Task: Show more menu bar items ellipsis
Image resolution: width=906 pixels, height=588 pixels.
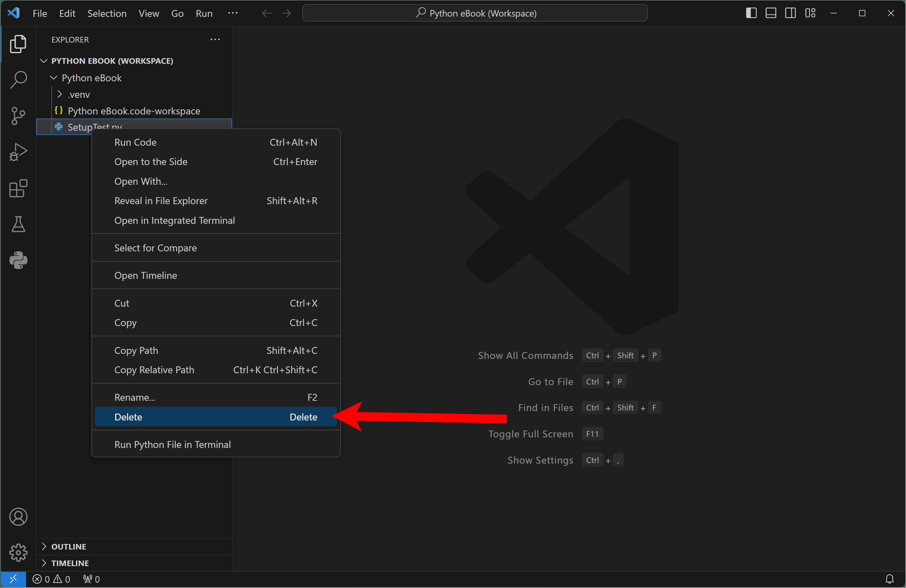Action: pyautogui.click(x=232, y=13)
